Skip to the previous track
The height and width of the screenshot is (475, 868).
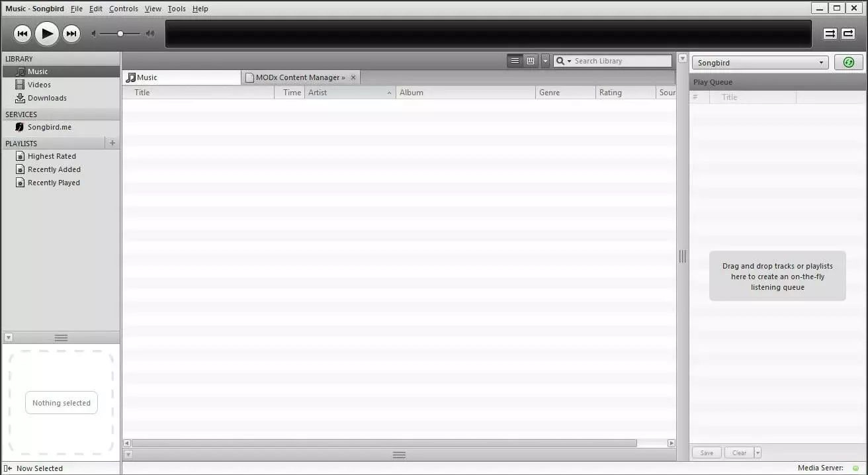click(22, 33)
